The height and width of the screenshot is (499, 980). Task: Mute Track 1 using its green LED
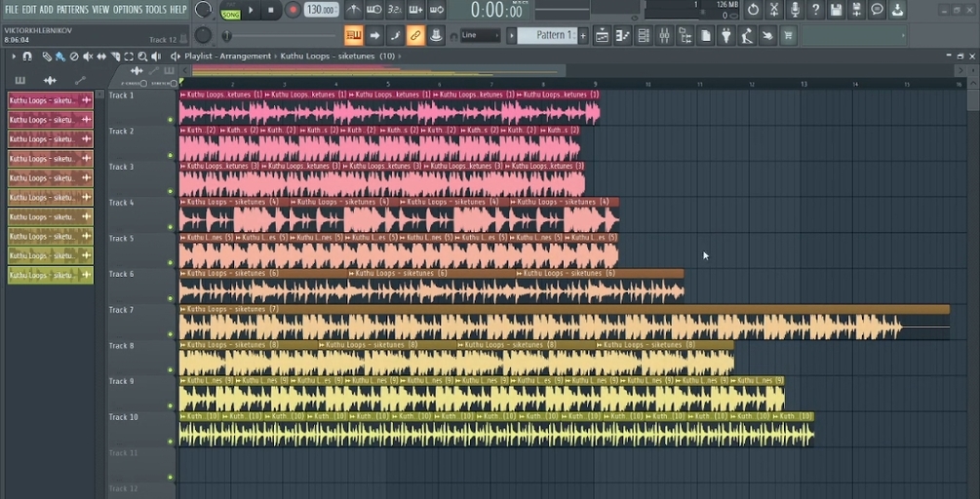click(170, 119)
